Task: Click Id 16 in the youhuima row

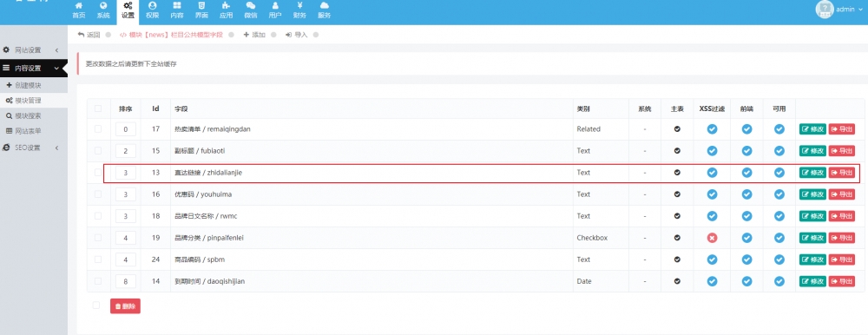Action: 155,194
